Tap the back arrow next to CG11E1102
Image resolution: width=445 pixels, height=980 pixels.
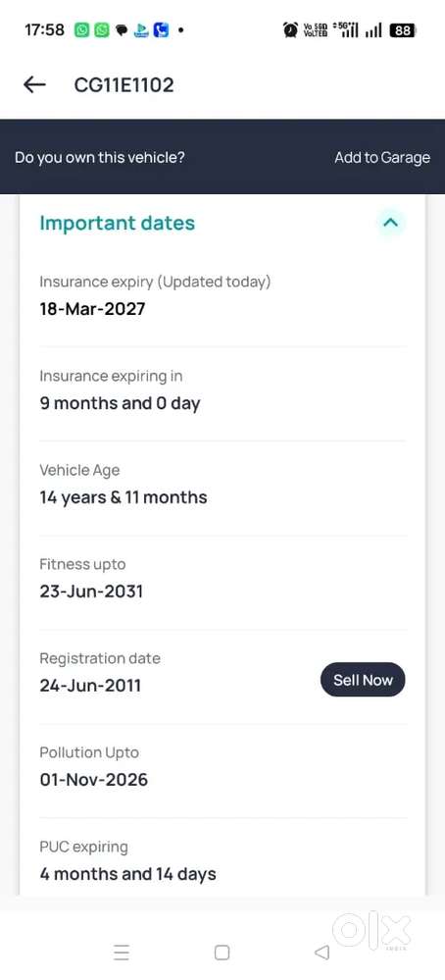click(x=34, y=85)
